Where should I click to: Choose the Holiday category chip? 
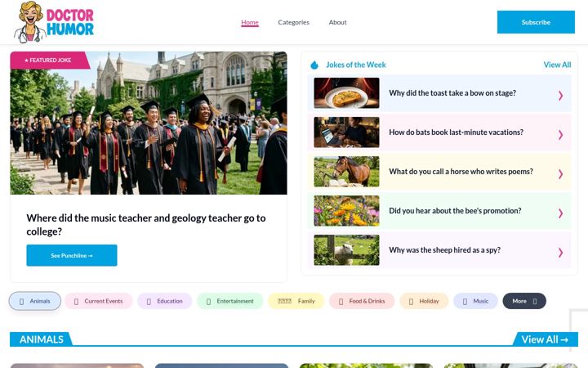click(424, 301)
